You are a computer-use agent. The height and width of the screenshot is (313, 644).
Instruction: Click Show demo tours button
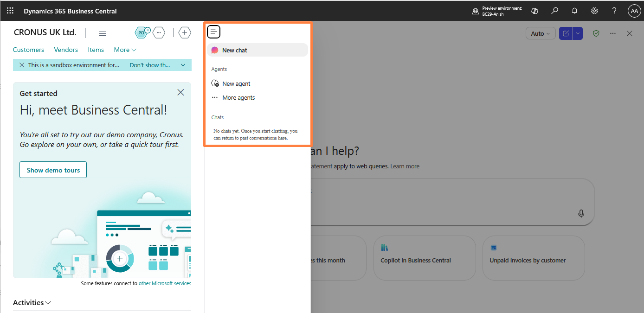53,170
